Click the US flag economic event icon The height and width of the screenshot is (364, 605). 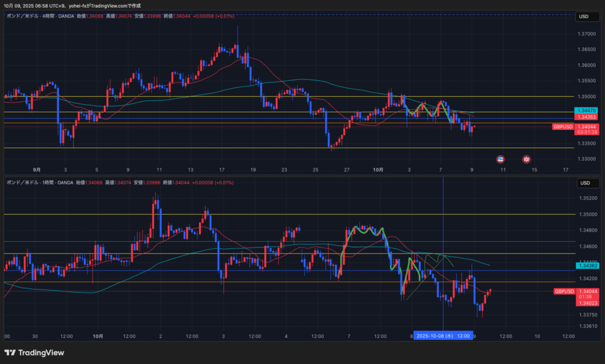point(500,159)
